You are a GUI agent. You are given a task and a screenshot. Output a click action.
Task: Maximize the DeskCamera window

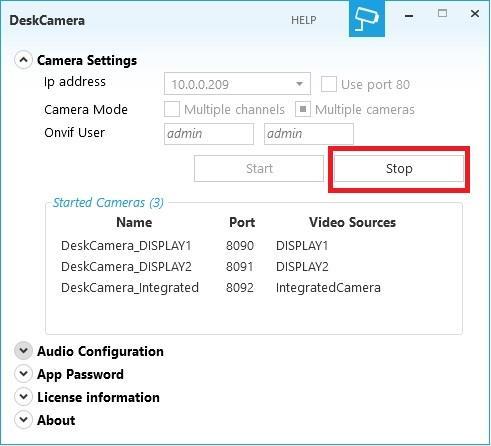(442, 14)
